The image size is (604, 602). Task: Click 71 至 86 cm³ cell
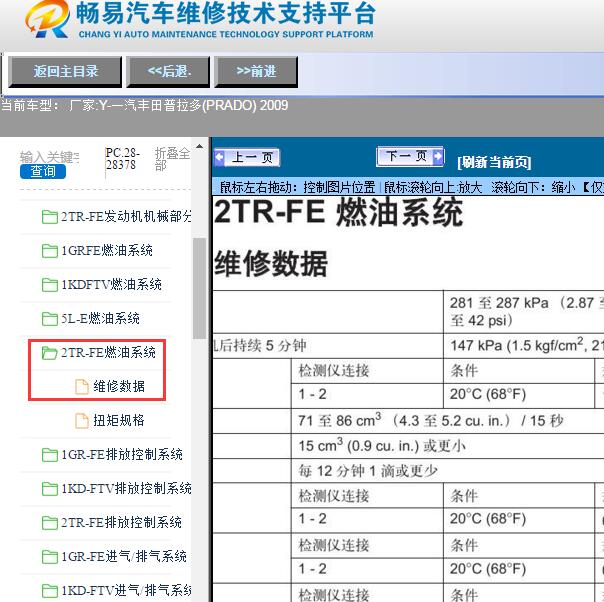coord(448,421)
